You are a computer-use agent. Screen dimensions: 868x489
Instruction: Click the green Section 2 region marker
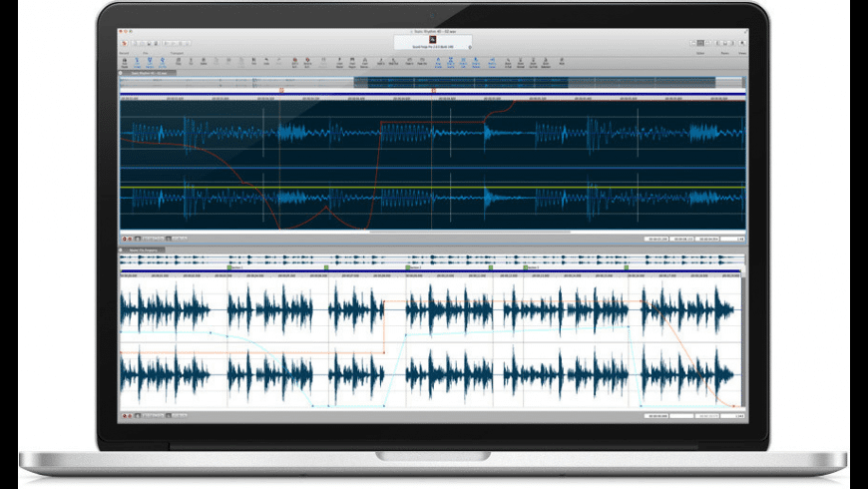[408, 267]
